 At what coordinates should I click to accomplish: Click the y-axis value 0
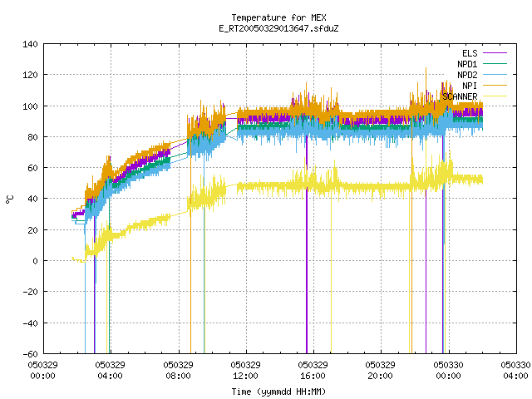(35, 261)
